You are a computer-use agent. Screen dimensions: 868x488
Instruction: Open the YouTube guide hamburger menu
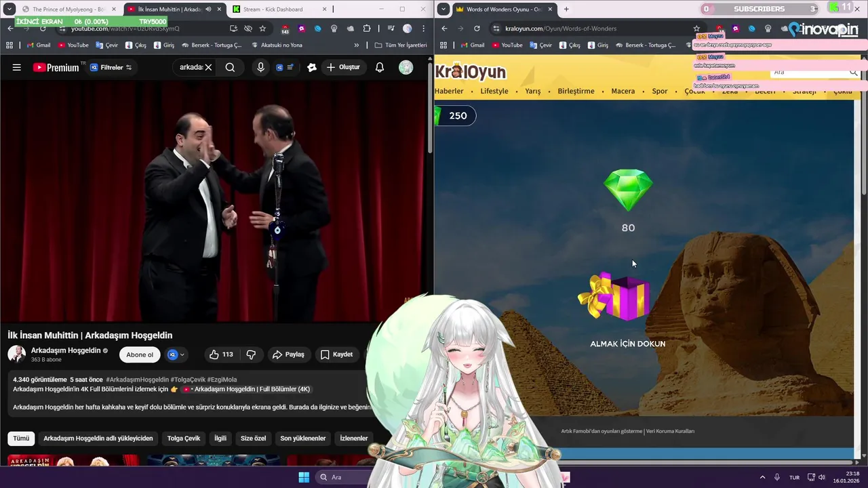(x=17, y=67)
